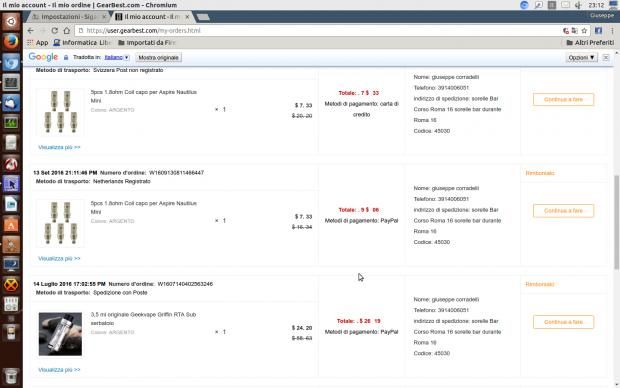Click the translate page icon in address bar
The image size is (620, 388).
[x=575, y=30]
